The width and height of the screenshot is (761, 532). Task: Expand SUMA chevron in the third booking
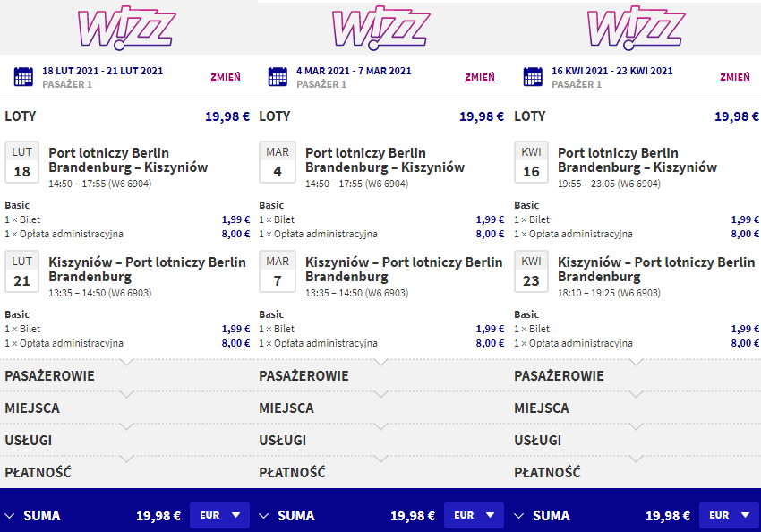pyautogui.click(x=518, y=516)
